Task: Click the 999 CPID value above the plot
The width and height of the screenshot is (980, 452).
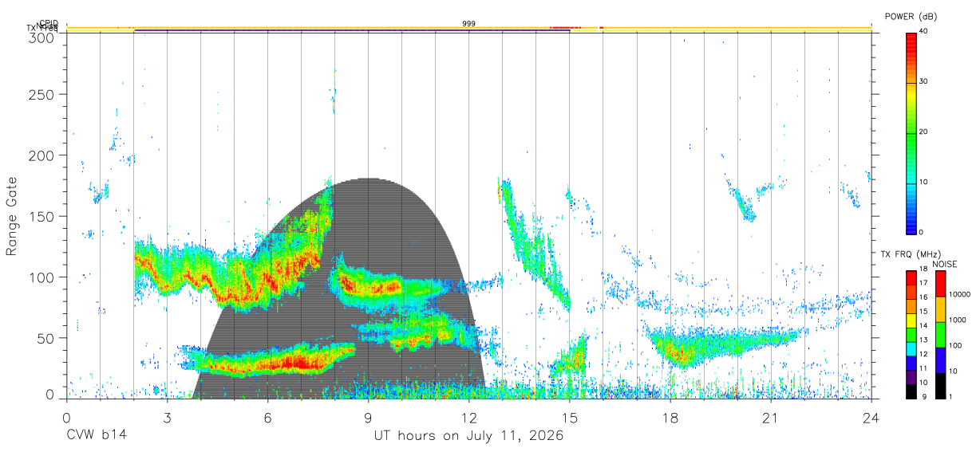Action: click(468, 24)
